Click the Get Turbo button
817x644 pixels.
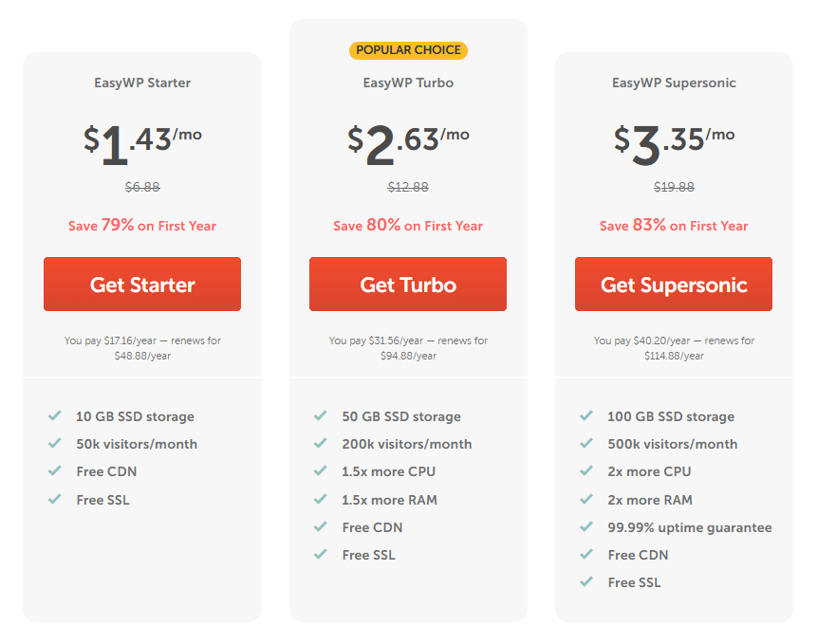coord(408,284)
